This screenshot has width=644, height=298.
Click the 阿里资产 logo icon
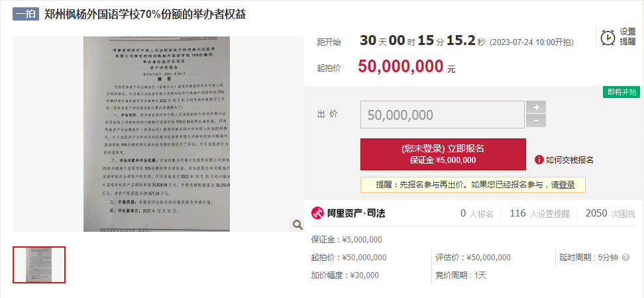(318, 213)
